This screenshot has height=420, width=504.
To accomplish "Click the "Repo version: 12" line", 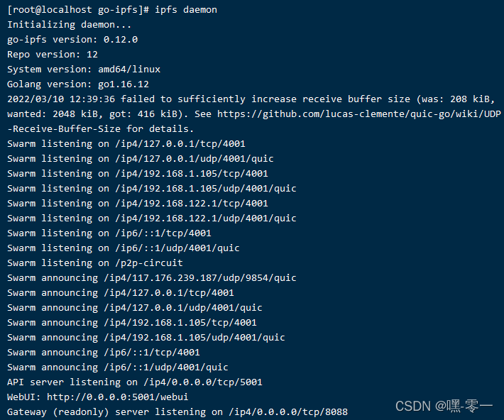I will click(53, 54).
